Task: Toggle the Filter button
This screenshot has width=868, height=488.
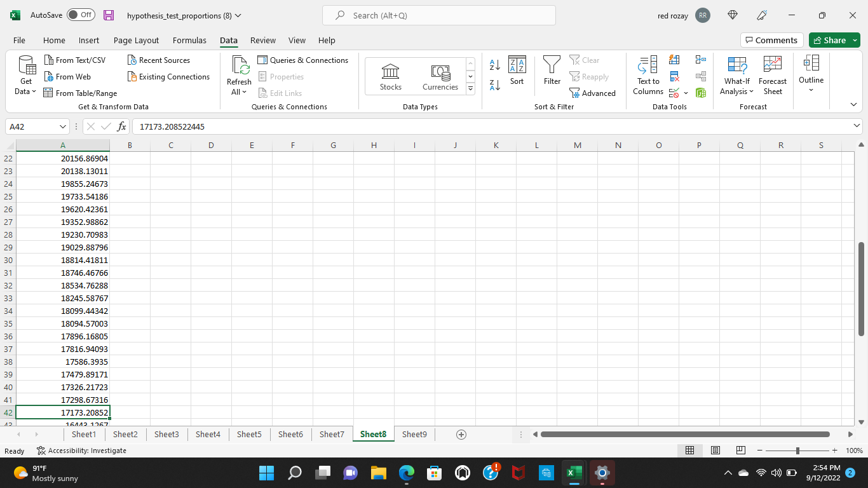Action: click(x=552, y=71)
